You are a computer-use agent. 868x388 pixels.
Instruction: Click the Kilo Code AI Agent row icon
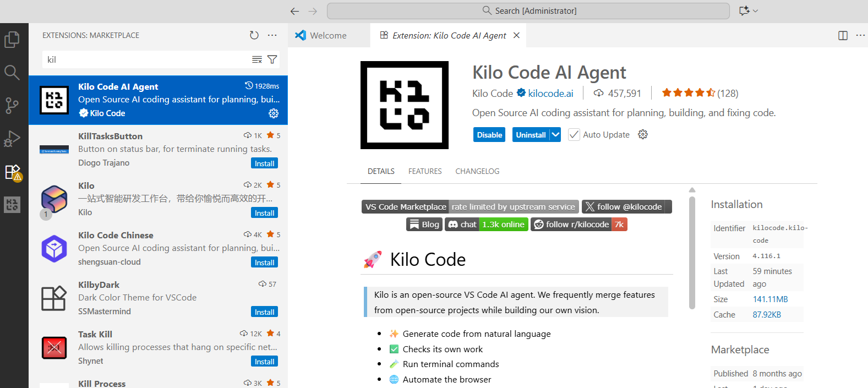coord(54,100)
